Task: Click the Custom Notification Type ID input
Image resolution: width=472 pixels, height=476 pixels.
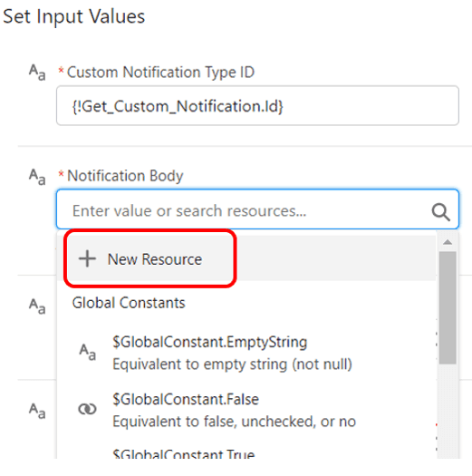Action: (257, 106)
